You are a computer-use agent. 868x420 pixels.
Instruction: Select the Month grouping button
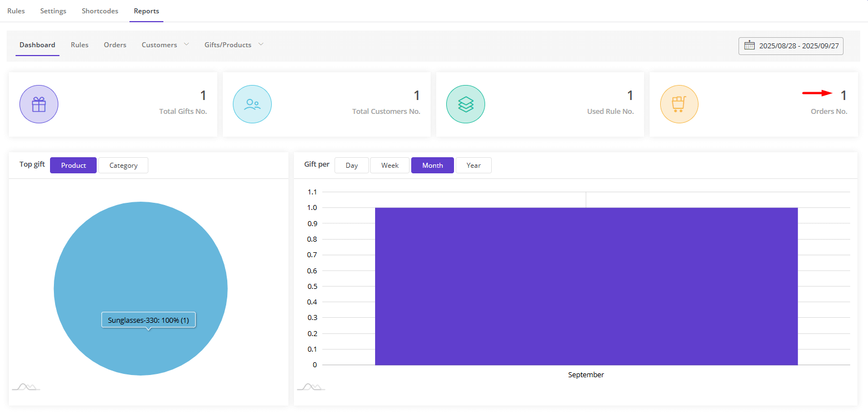coord(432,166)
